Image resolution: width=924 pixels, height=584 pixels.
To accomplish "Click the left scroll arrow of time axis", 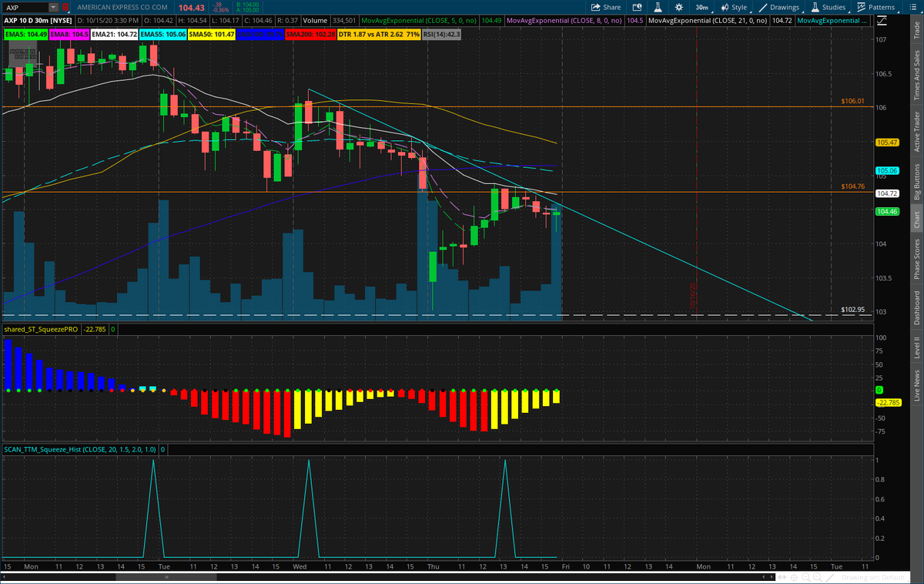I will point(5,576).
